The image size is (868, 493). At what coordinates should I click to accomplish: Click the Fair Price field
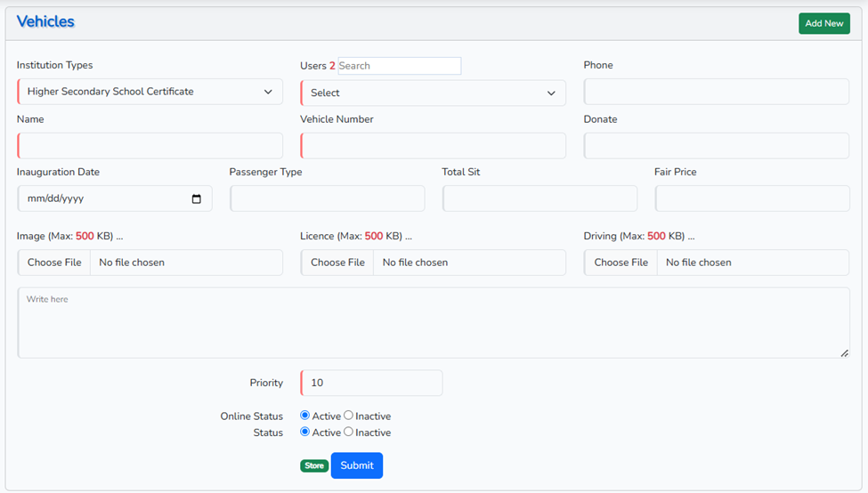point(751,198)
